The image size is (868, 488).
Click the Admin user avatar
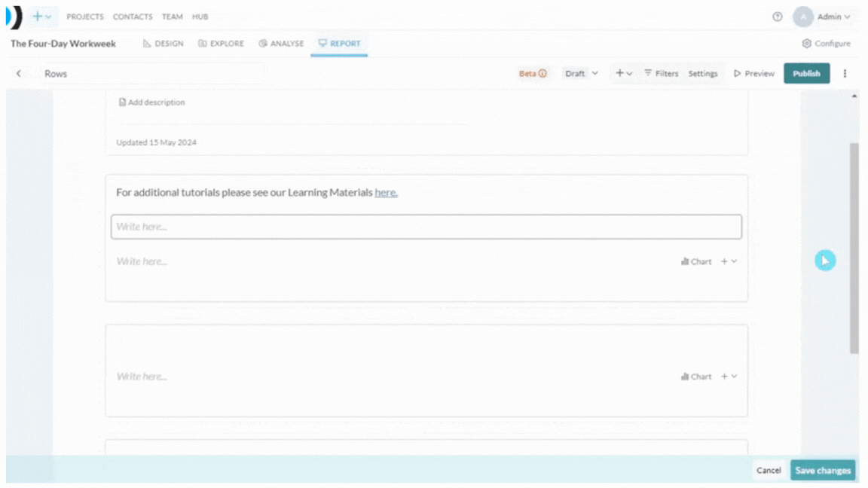pyautogui.click(x=802, y=17)
